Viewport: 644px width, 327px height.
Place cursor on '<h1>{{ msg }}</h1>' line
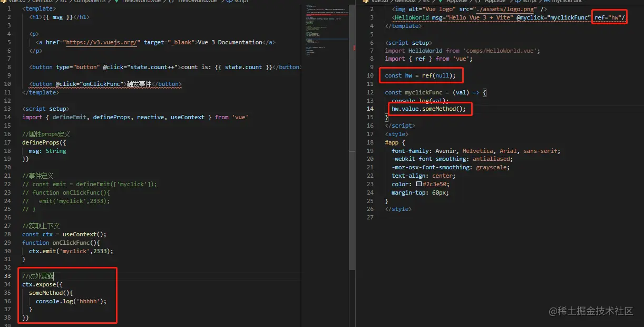click(59, 17)
